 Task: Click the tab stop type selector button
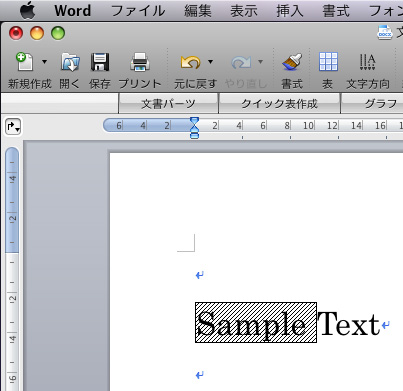pyautogui.click(x=13, y=127)
